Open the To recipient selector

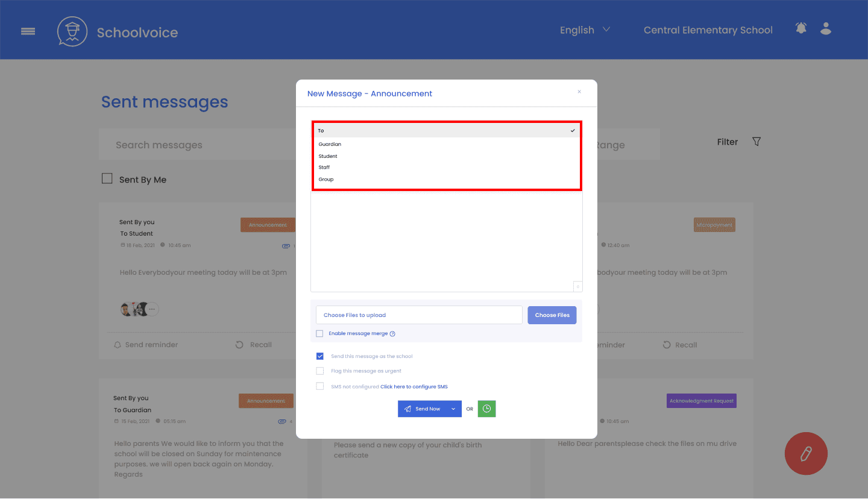coord(446,130)
